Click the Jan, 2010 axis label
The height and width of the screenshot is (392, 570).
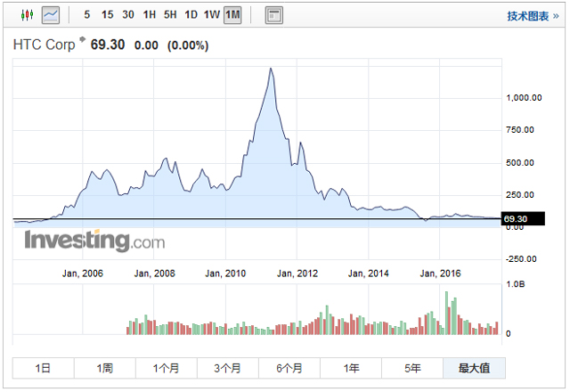225,274
